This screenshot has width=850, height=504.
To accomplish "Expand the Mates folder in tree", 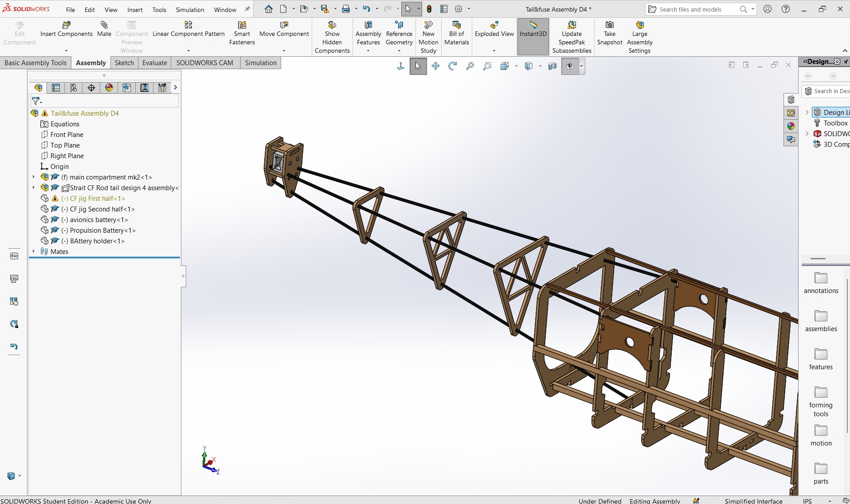I will [34, 251].
